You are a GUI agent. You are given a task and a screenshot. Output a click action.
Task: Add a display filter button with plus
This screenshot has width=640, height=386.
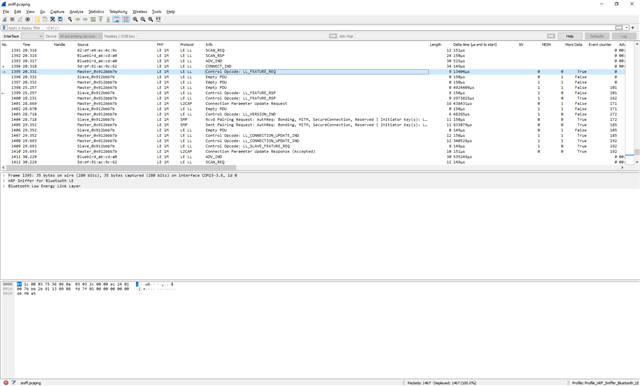coord(633,28)
